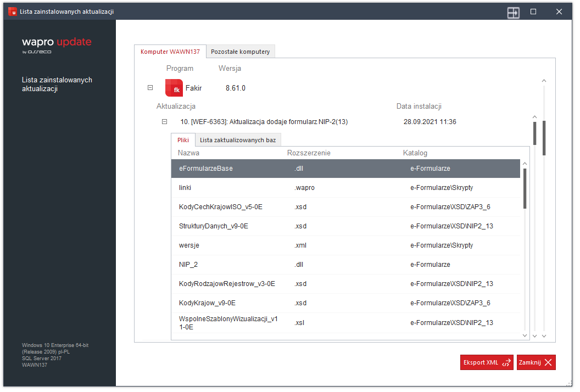Image resolution: width=580 pixels, height=392 pixels.
Task: Collapse update 10 WEF-6363 entry
Action: tap(165, 122)
